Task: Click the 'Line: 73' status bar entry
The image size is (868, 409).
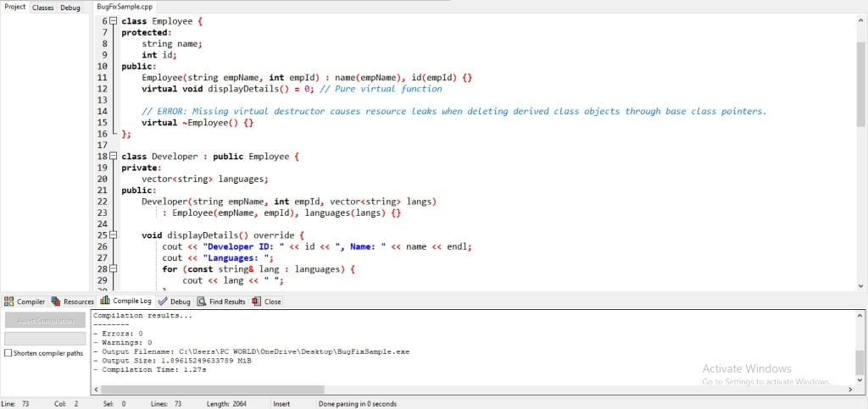Action: tap(15, 404)
